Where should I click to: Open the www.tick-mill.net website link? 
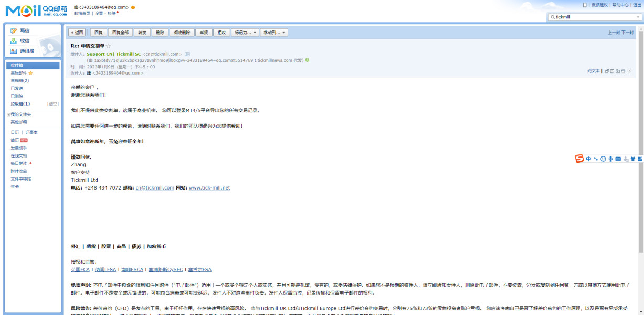[209, 187]
